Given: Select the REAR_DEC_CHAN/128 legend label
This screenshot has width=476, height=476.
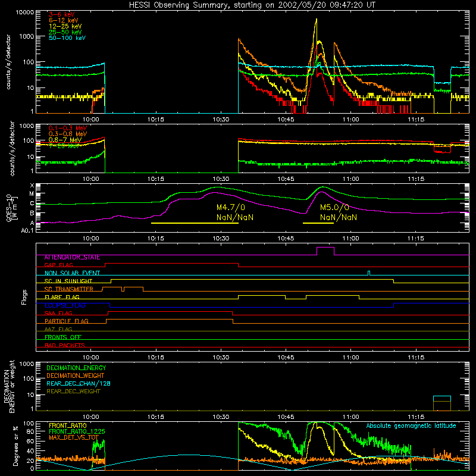Looking at the screenshot, I should [x=79, y=383].
